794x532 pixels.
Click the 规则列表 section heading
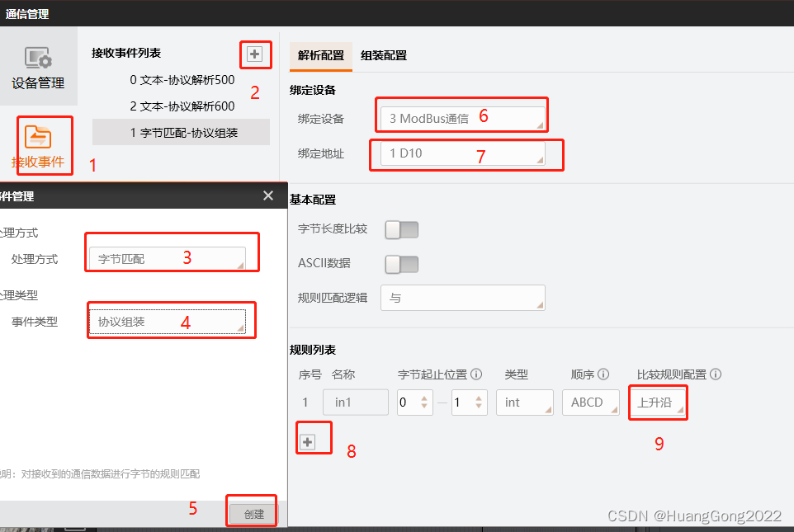tap(313, 350)
